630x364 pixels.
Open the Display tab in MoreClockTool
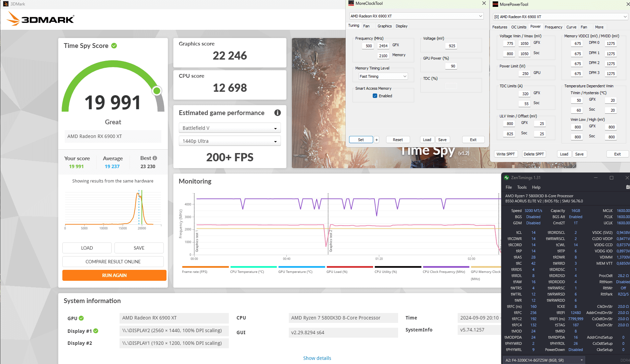pos(402,26)
